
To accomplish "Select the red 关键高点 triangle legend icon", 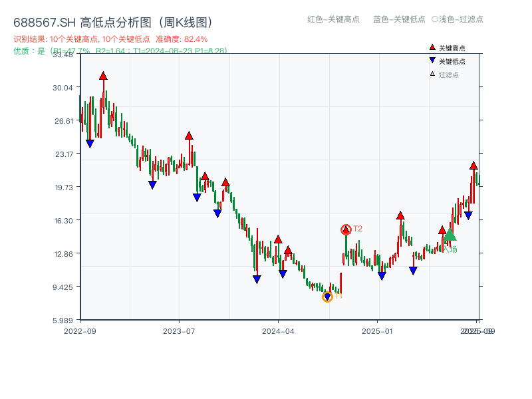I will (x=432, y=47).
